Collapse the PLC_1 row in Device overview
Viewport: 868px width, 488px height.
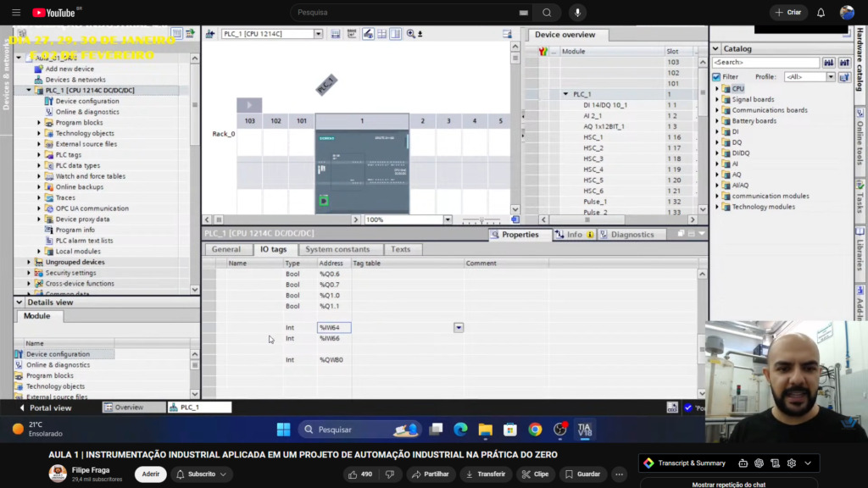(565, 94)
